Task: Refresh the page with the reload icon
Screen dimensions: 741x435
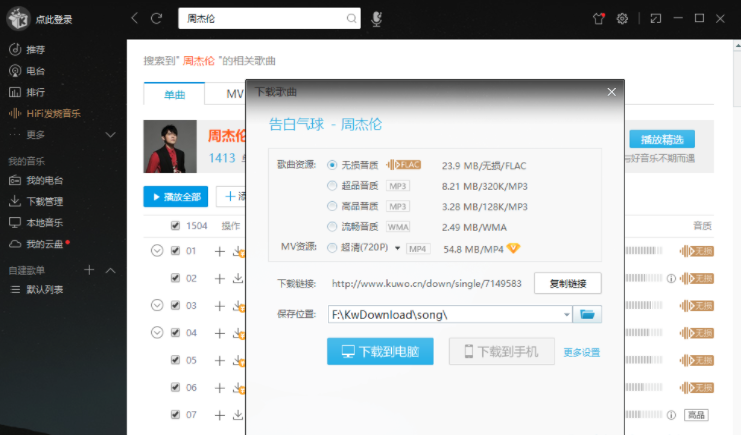Action: [x=156, y=18]
